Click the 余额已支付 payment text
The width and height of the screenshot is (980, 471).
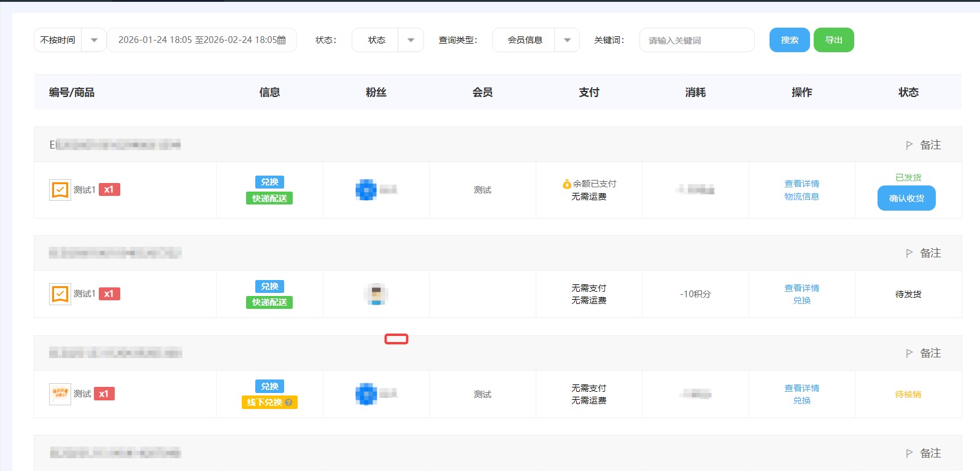click(595, 184)
